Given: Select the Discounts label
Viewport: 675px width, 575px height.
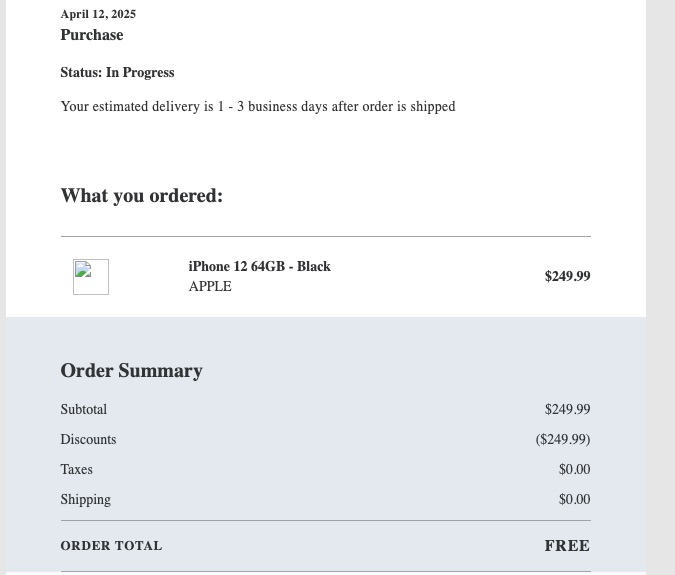Looking at the screenshot, I should (x=88, y=440).
